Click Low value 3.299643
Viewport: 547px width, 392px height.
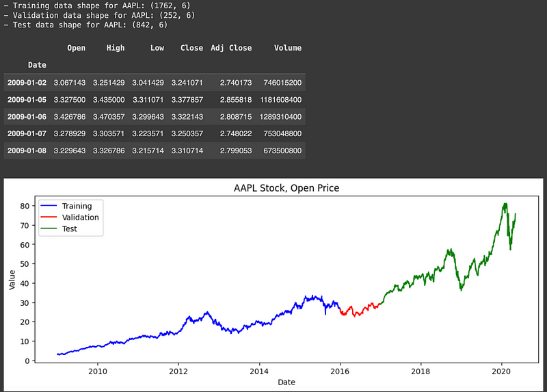tap(148, 117)
